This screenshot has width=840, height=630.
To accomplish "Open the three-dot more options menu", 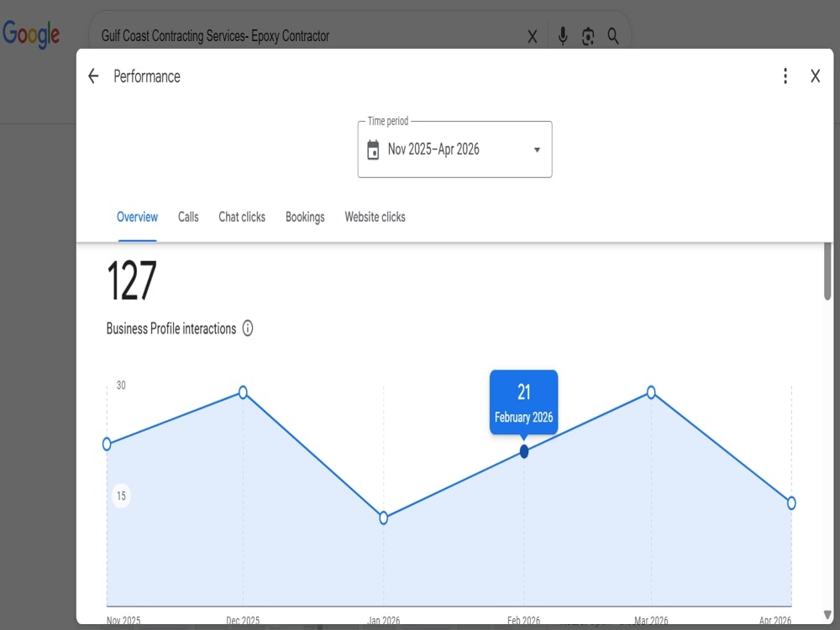I will [785, 76].
